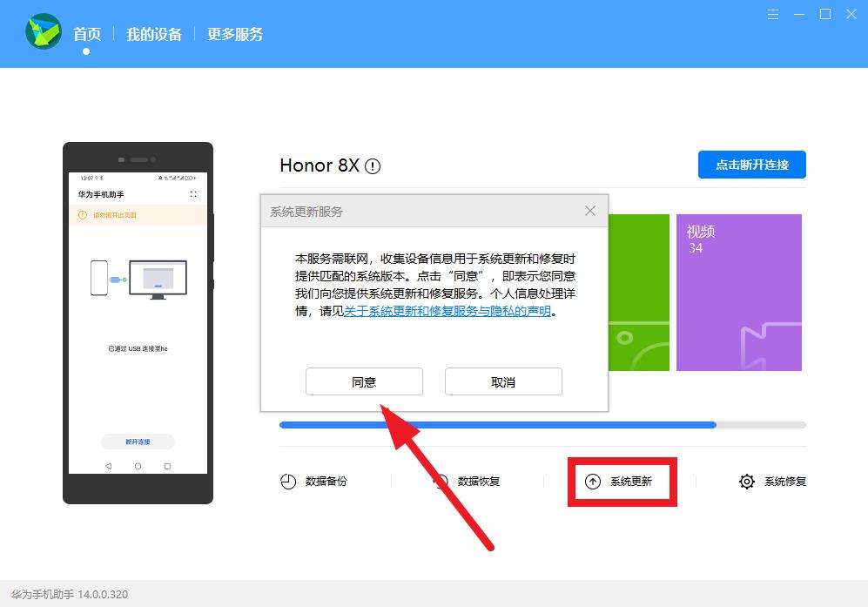Click the orange warning icon in phone preview
Viewport: 868px width, 607px height.
(x=83, y=215)
